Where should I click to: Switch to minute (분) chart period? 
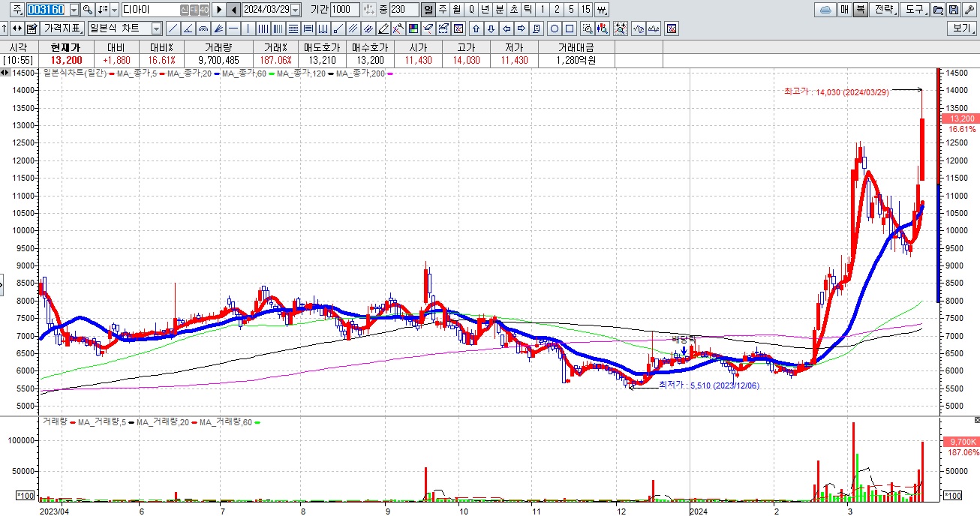click(500, 10)
